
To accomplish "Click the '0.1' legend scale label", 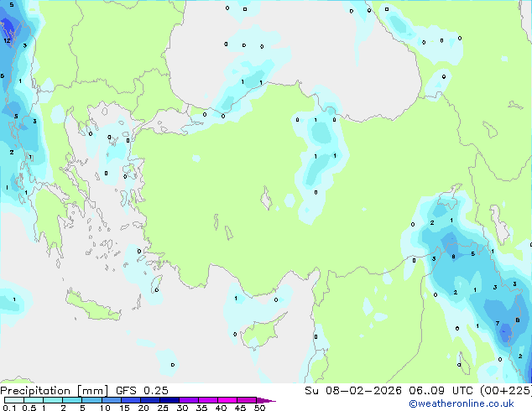I will pyautogui.click(x=9, y=408).
